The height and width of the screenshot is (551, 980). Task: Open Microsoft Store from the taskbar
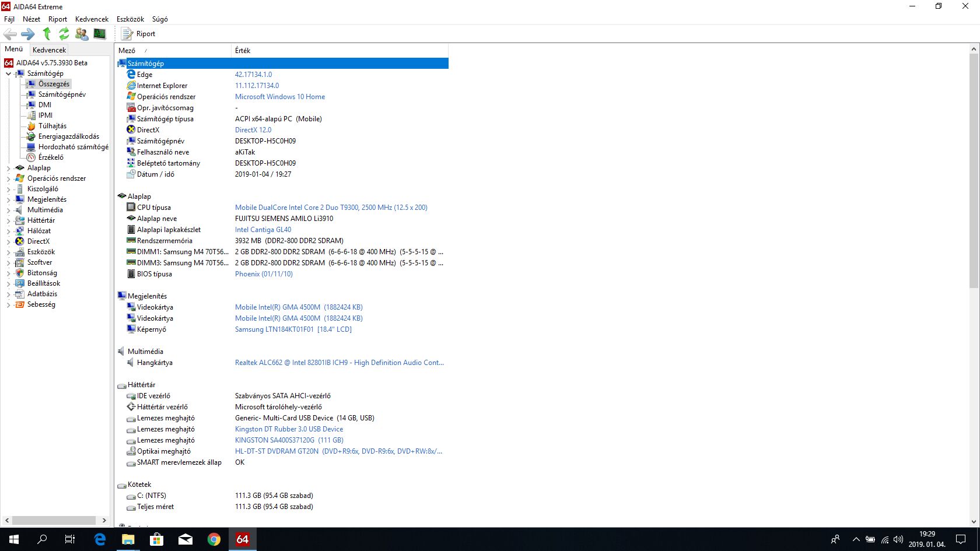tap(157, 539)
